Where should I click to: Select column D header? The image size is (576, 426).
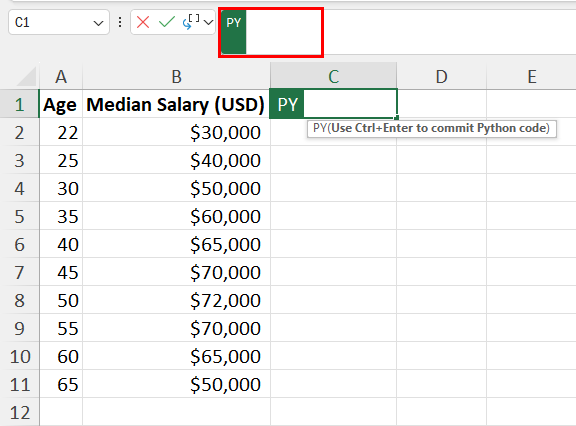click(x=442, y=77)
